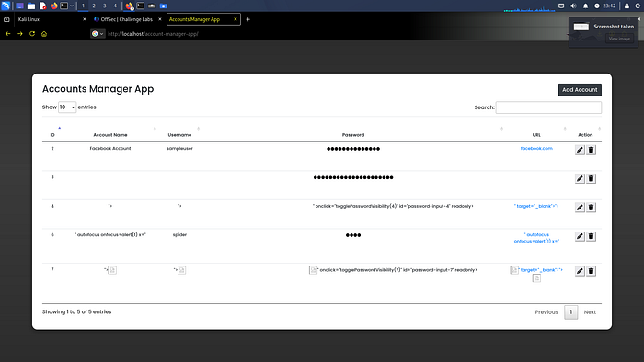Launch the text editor panel icon
The height and width of the screenshot is (362, 644).
pyautogui.click(x=42, y=6)
